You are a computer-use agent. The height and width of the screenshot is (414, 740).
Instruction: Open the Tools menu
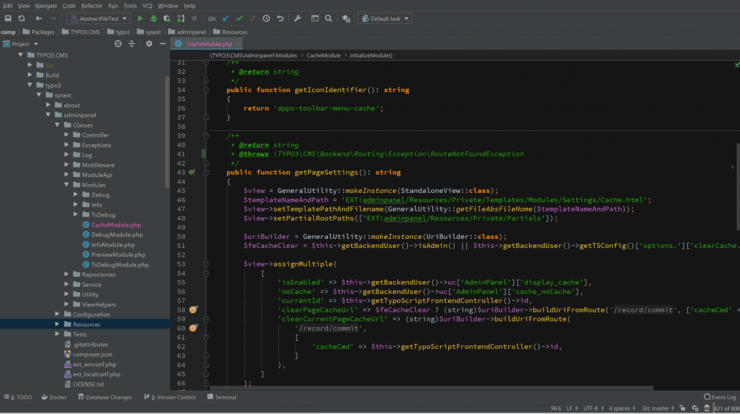130,6
